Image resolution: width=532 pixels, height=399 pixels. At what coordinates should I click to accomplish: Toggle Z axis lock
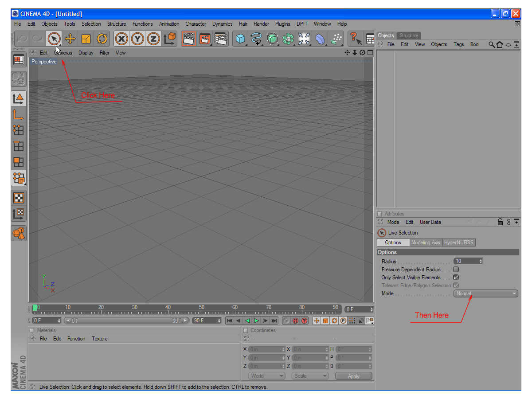pyautogui.click(x=153, y=39)
